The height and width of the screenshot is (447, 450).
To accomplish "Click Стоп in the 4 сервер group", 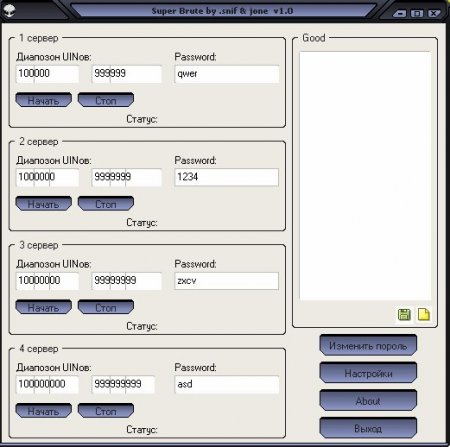I will (106, 411).
